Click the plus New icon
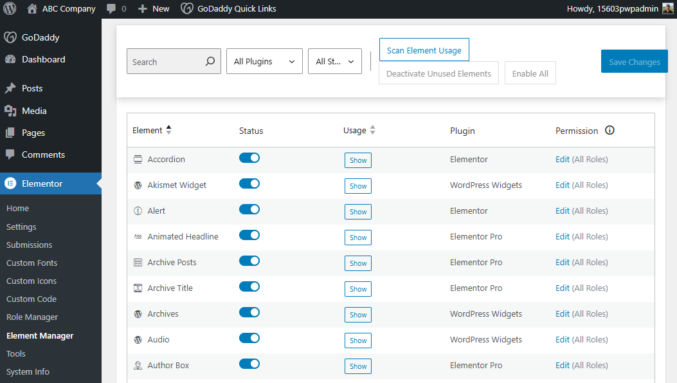Screen dimensions: 677x383 (142, 9)
